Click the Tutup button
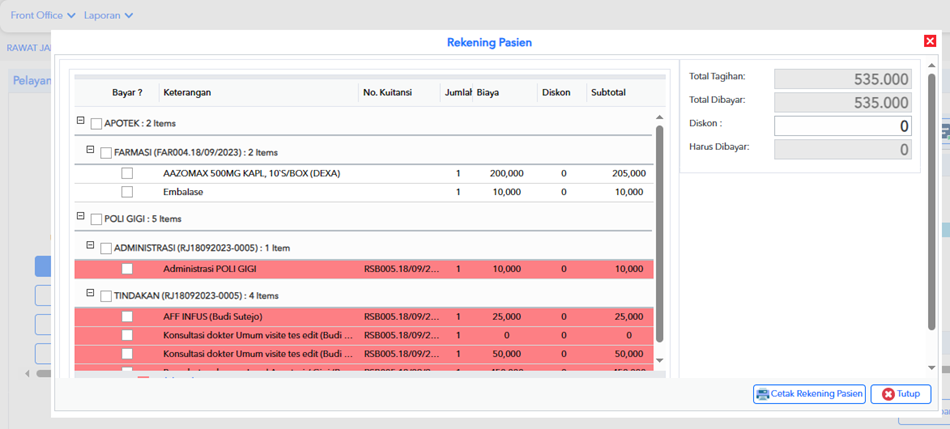The height and width of the screenshot is (429, 950). tap(900, 394)
